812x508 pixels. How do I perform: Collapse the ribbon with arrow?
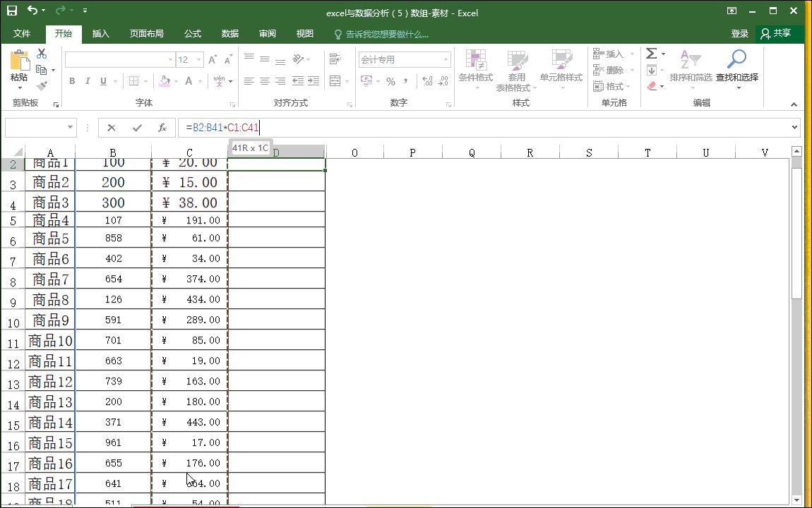click(794, 104)
